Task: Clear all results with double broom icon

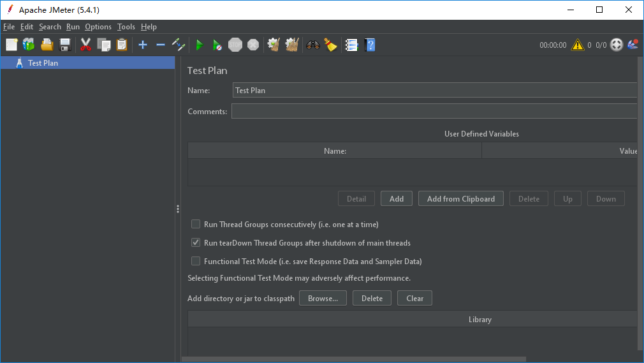Action: tap(292, 45)
